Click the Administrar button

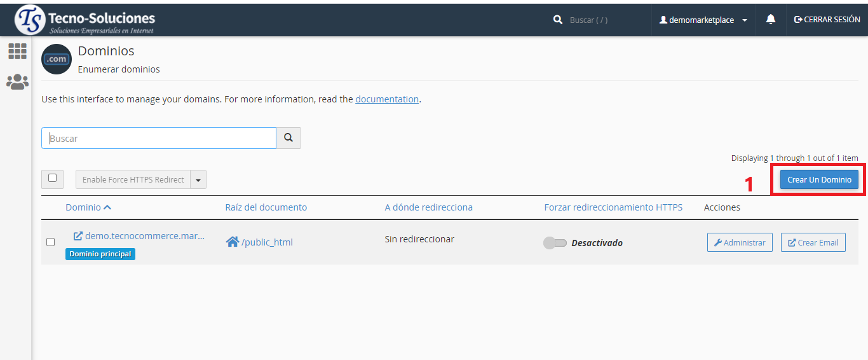(x=740, y=242)
